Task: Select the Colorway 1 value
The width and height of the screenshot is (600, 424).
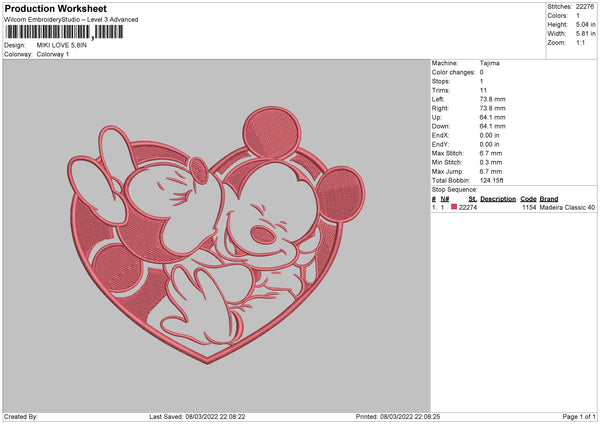Action: coord(53,54)
